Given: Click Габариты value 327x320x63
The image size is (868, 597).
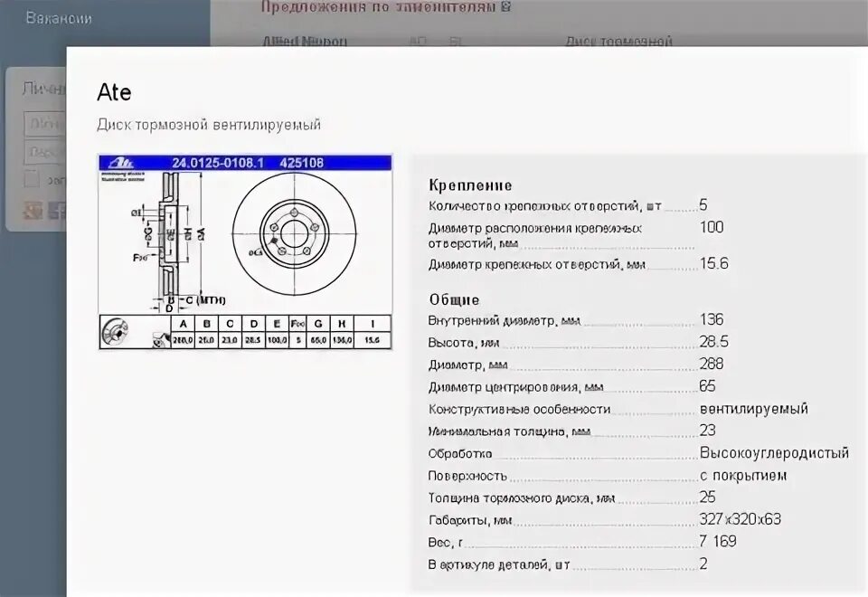Looking at the screenshot, I should click(741, 519).
